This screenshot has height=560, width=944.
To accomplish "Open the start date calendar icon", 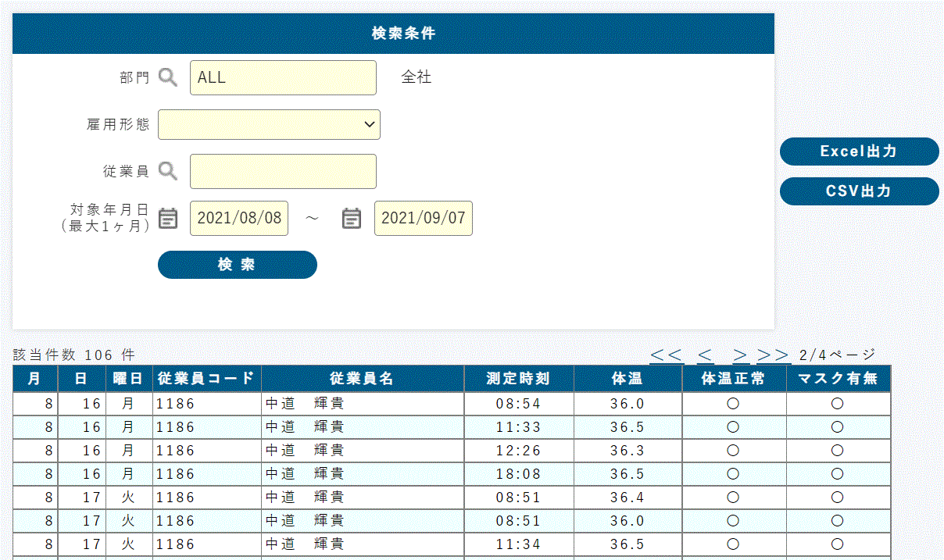I will point(168,218).
